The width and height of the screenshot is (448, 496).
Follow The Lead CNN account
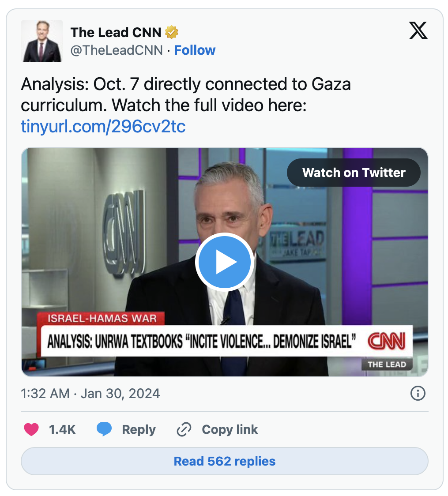tap(195, 50)
